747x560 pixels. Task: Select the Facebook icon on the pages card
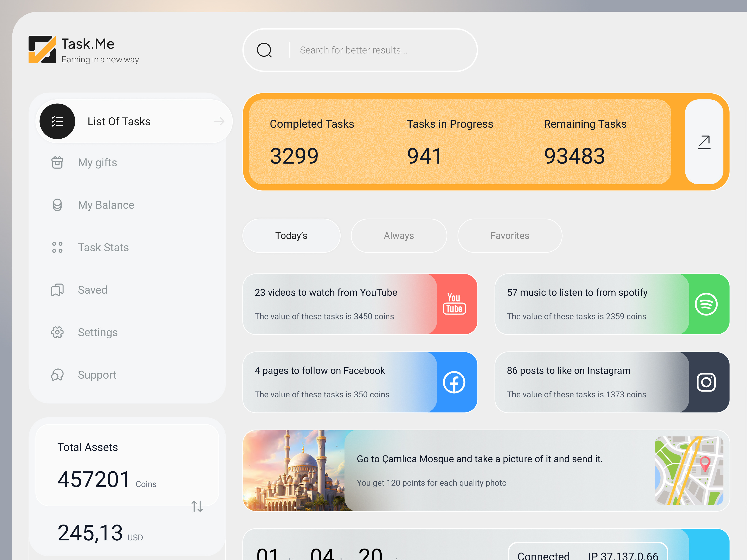(454, 382)
